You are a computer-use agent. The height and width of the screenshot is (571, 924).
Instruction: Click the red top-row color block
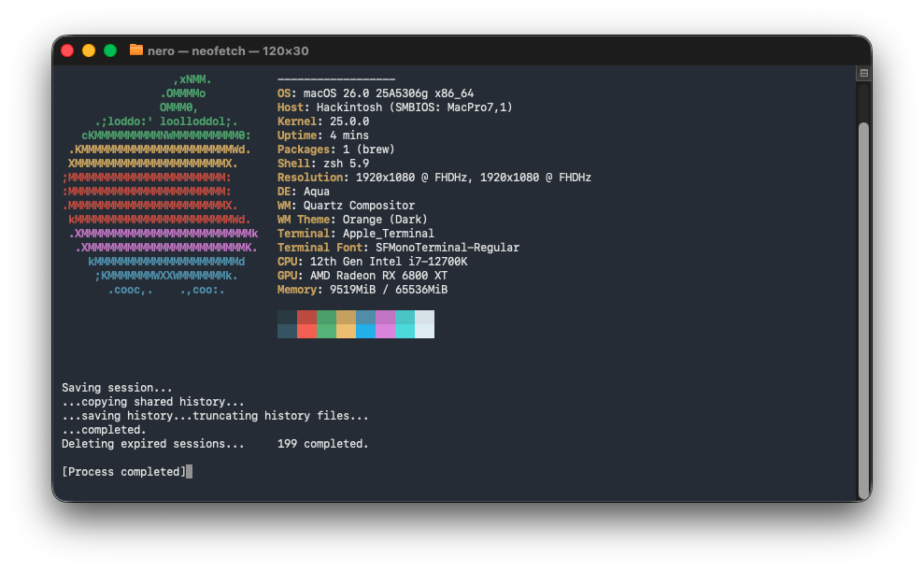click(x=306, y=317)
